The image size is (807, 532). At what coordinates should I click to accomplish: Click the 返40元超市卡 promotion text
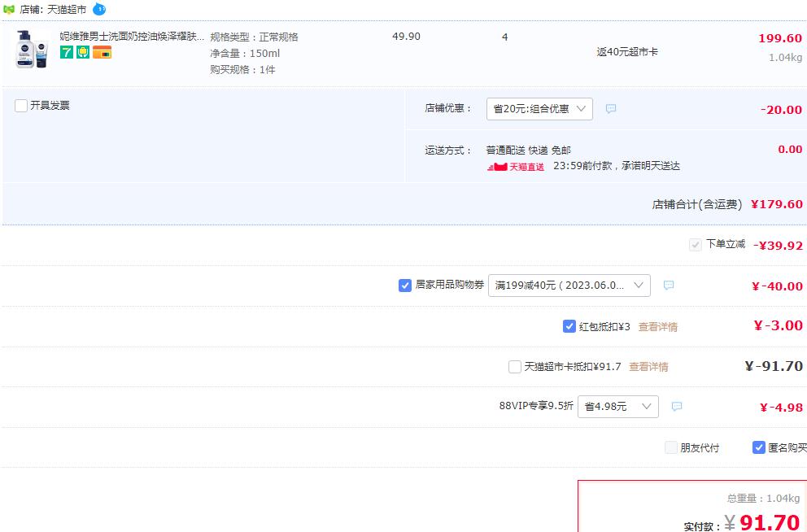pos(627,52)
